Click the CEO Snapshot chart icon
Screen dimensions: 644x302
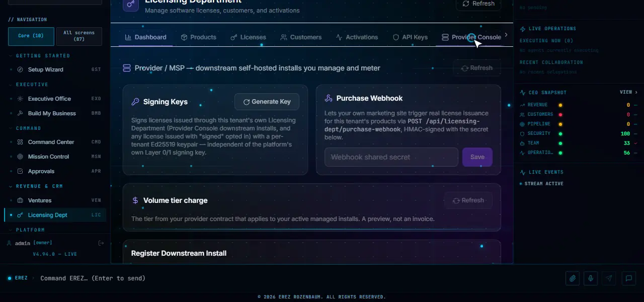[x=523, y=93]
